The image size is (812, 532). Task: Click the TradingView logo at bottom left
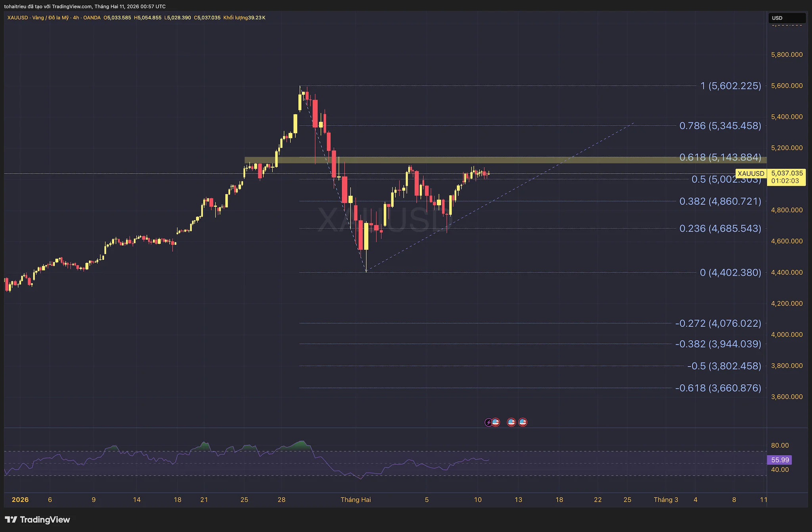(37, 520)
